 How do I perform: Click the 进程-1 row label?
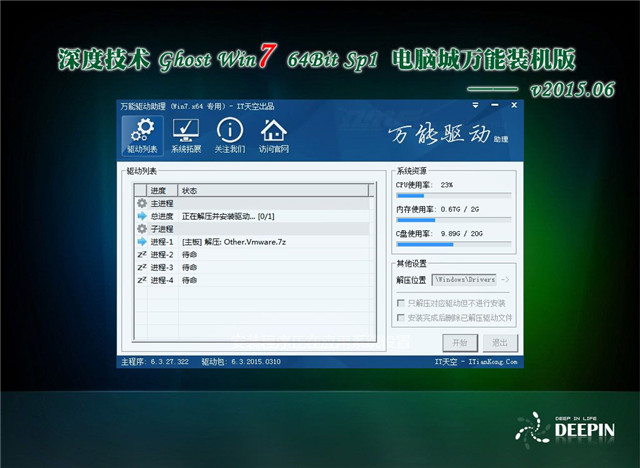162,242
